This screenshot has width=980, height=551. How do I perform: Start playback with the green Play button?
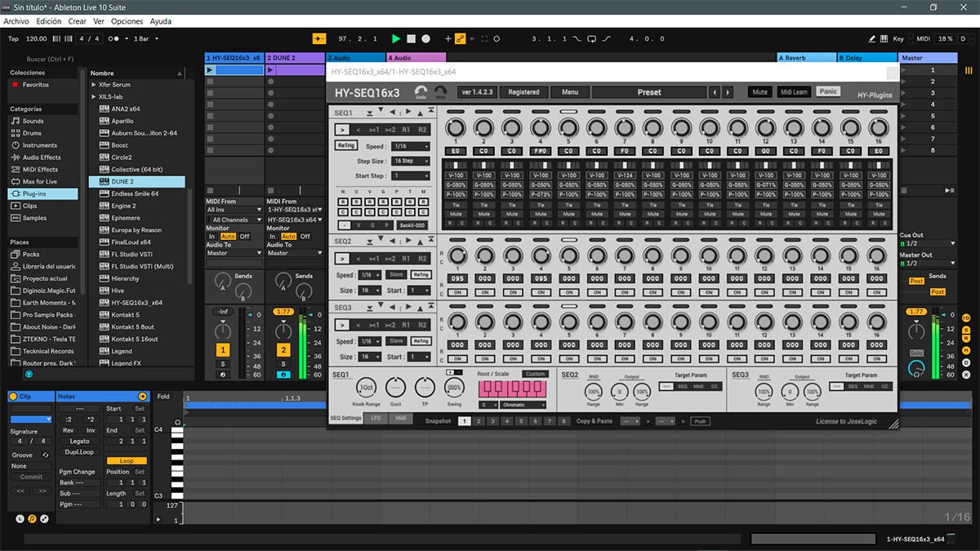coord(396,38)
